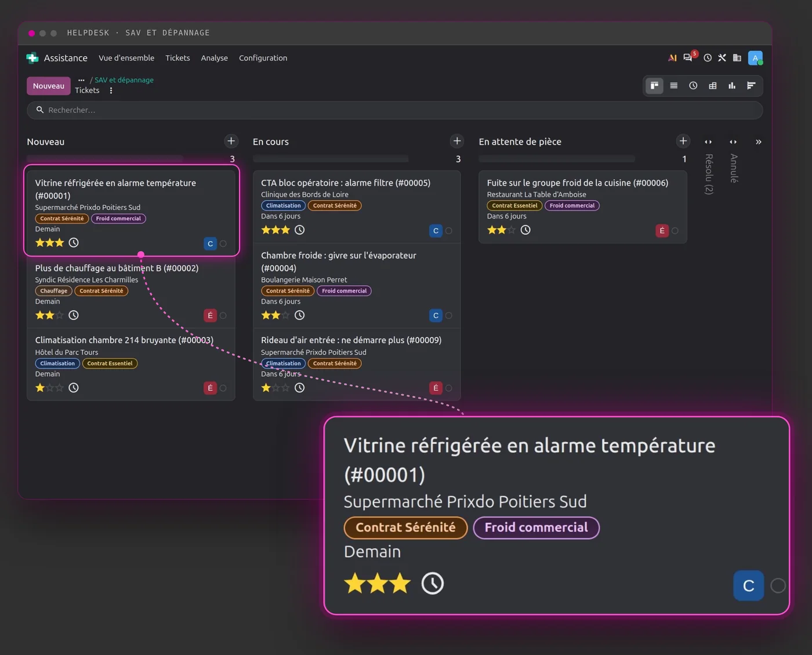Screen dimensions: 812x655
Task: Toggle state circle on ticket #00009
Action: coord(449,388)
